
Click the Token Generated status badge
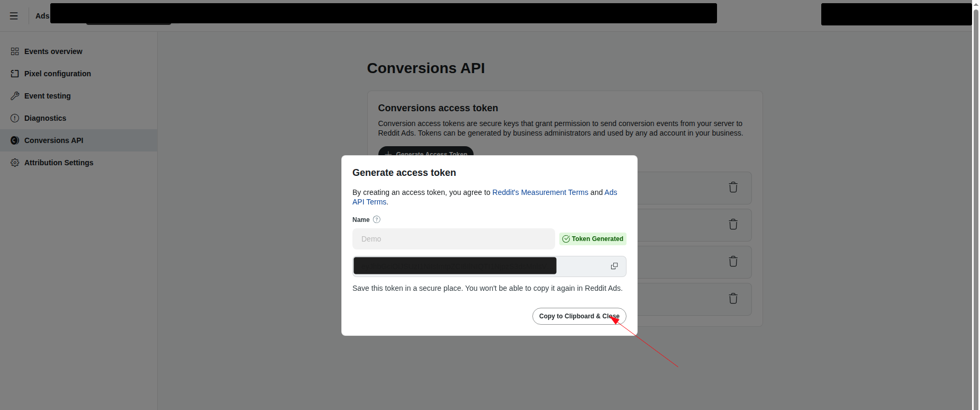(x=593, y=239)
